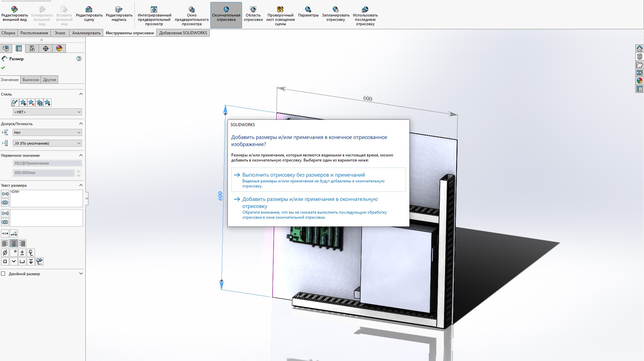This screenshot has width=644, height=361.
Task: Switch to the Сборка tab
Action: 8,33
